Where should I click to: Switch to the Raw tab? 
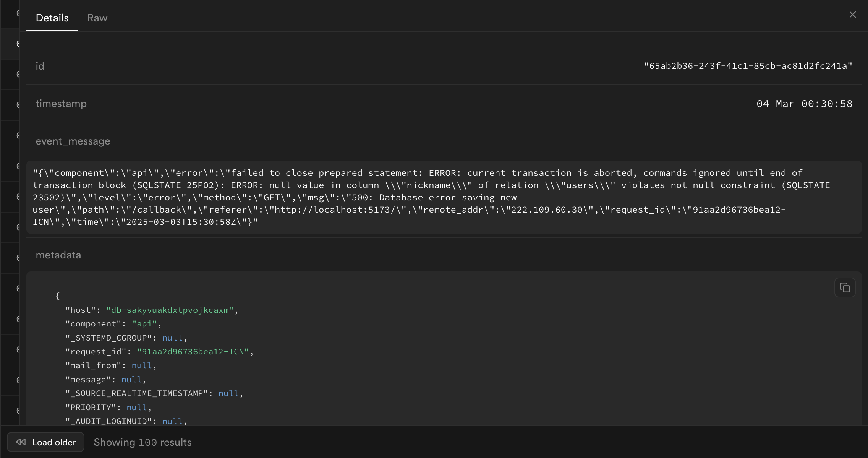[97, 18]
